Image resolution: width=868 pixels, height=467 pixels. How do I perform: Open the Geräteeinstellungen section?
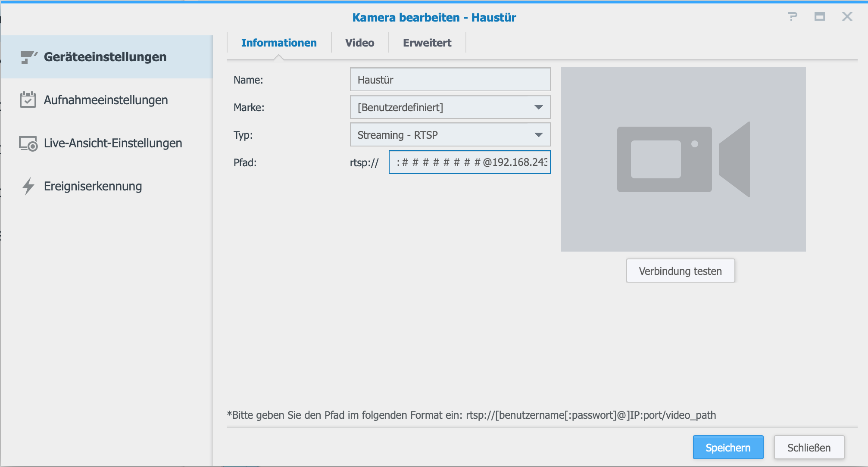coord(107,57)
